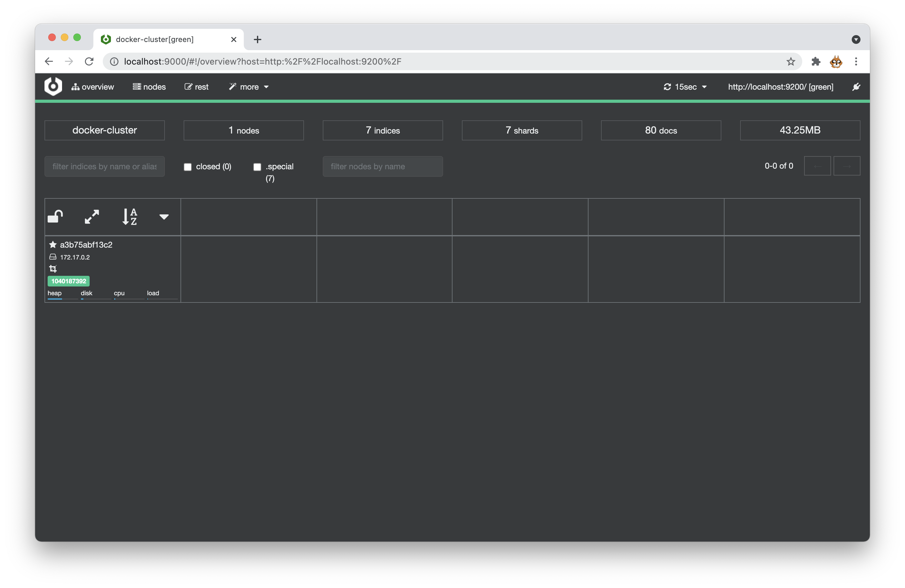Click the Cerebro/Elasticvue app logo icon
This screenshot has height=588, width=905.
53,87
